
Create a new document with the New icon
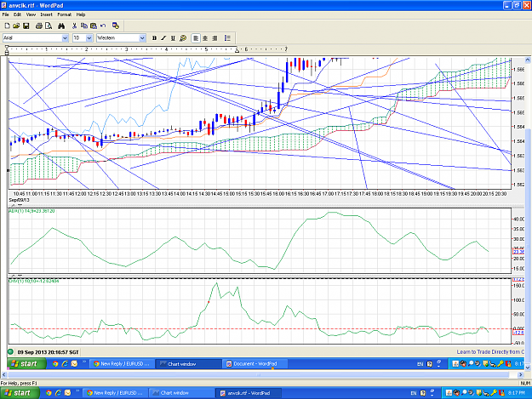7,26
